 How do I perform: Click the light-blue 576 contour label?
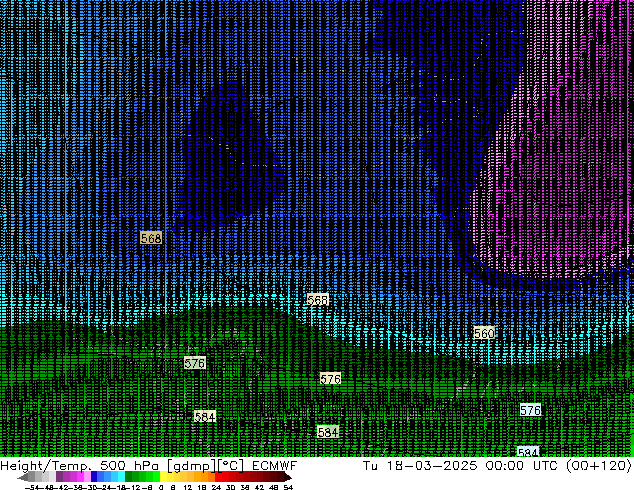coord(530,410)
